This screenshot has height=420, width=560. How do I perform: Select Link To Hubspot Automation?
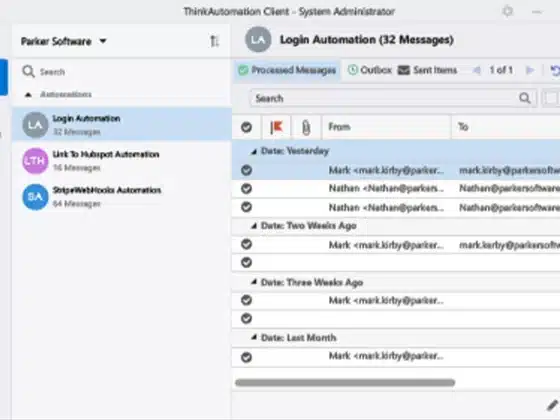pyautogui.click(x=122, y=161)
